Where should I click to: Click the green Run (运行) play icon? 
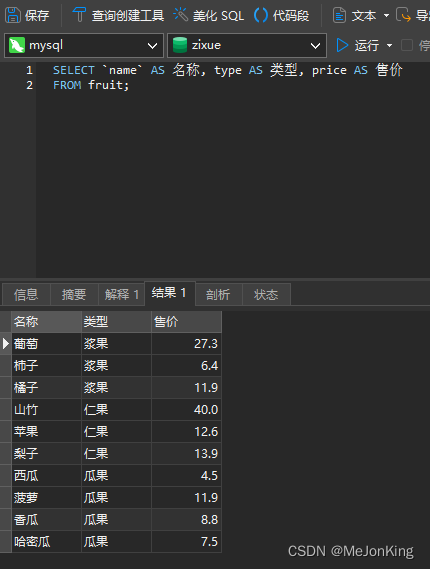click(342, 45)
